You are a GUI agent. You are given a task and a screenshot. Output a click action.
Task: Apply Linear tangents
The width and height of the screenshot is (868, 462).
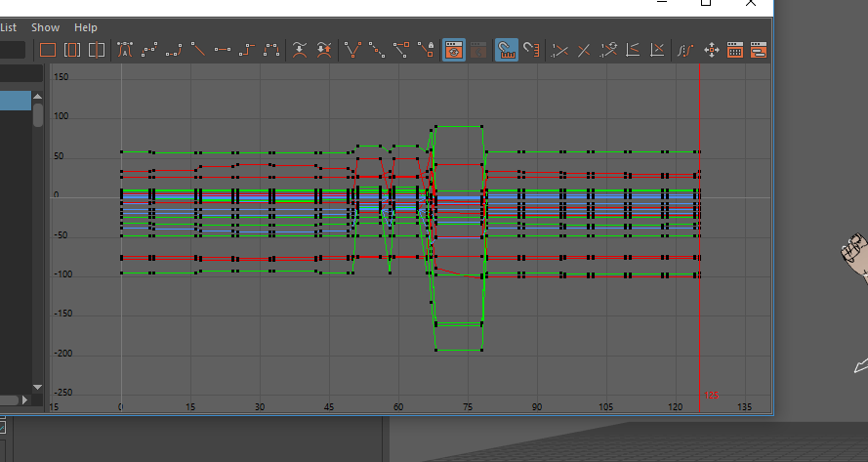click(x=198, y=51)
